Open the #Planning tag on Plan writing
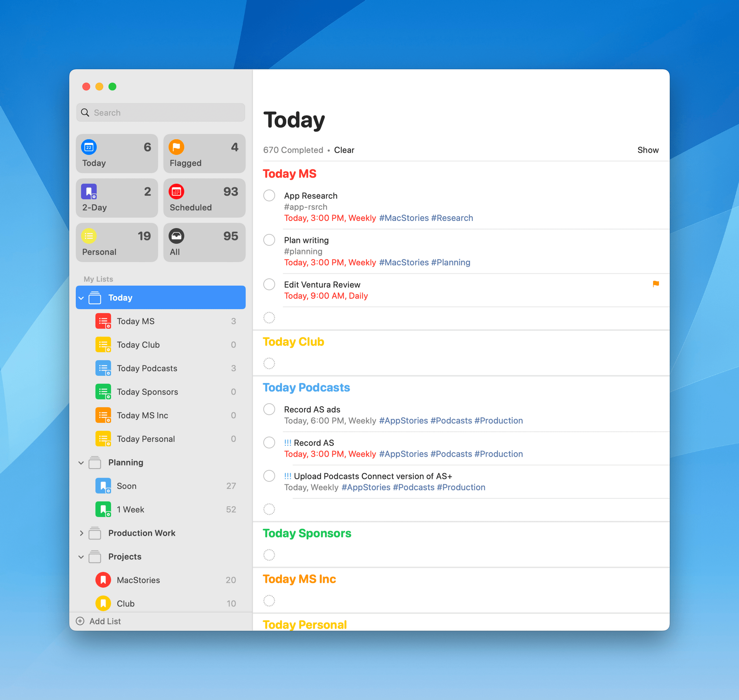Image resolution: width=739 pixels, height=700 pixels. (450, 262)
